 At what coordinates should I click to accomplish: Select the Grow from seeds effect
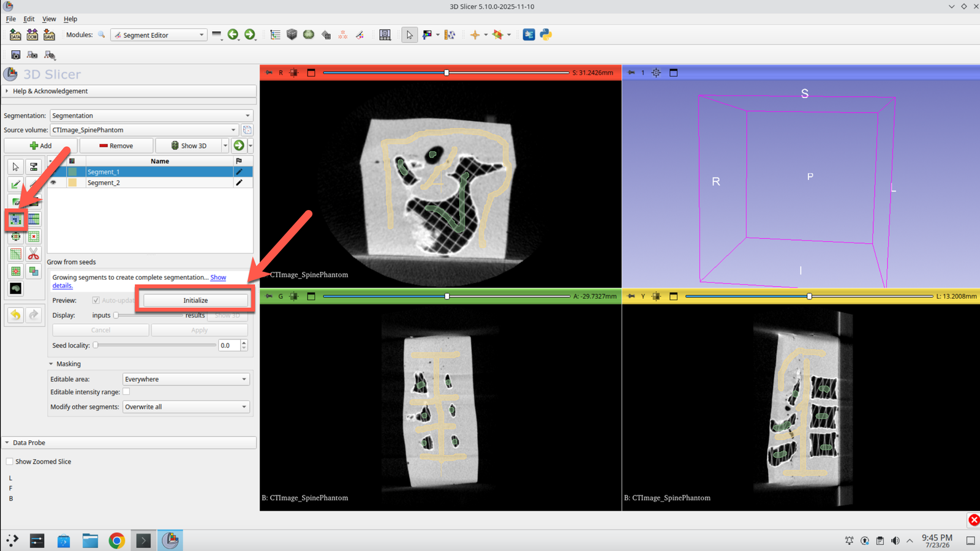coord(16,219)
